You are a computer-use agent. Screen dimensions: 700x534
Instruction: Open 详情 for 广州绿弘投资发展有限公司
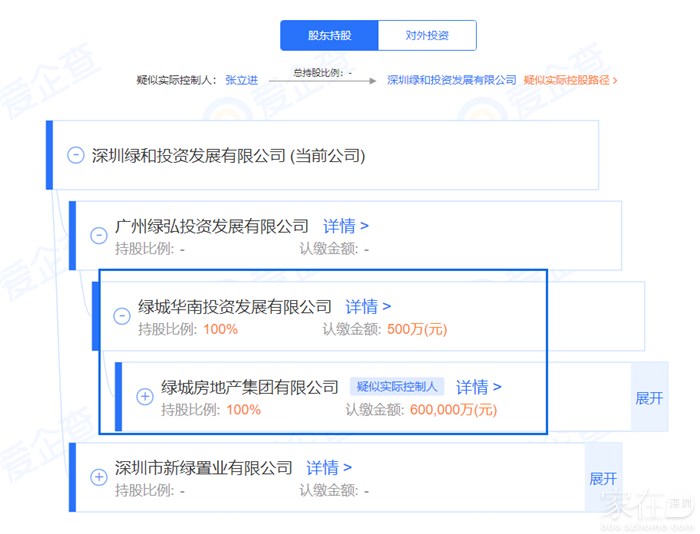[345, 226]
